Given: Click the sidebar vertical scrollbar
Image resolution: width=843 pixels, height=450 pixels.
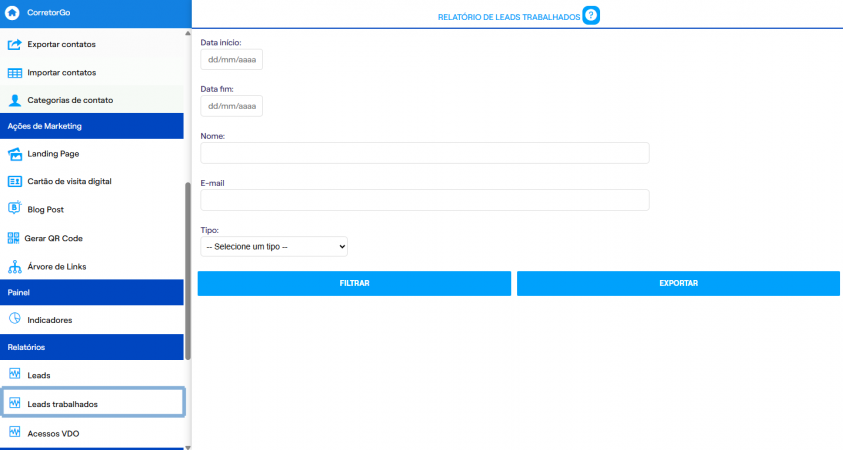Looking at the screenshot, I should 188,271.
